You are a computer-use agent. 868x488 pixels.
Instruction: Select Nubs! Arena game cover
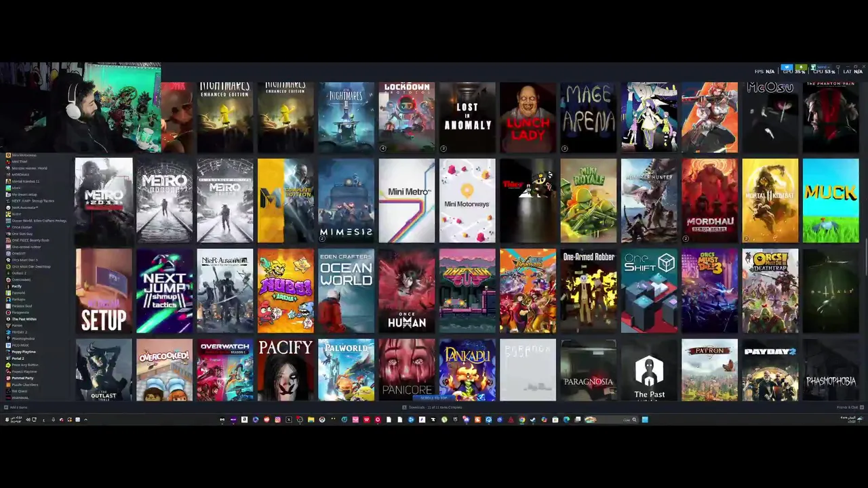285,291
